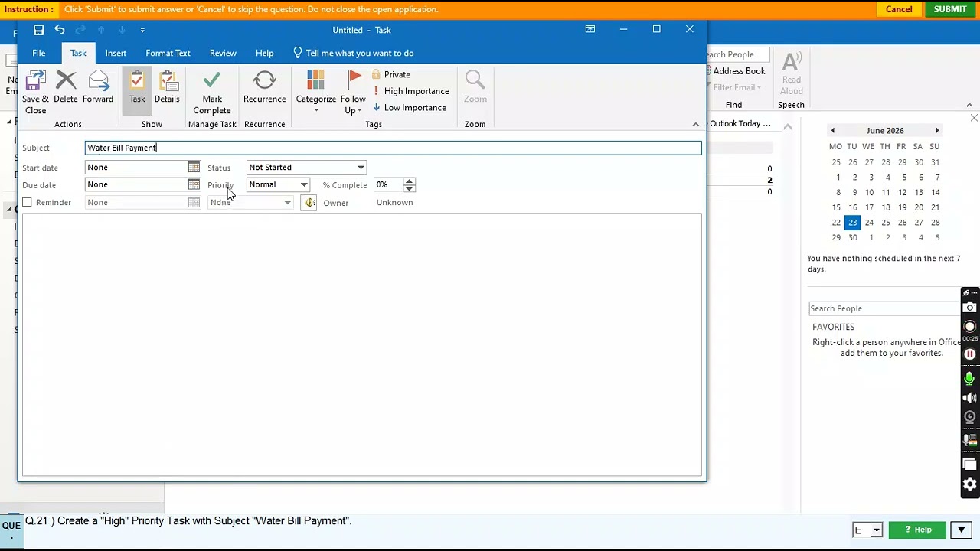Click Tell me what you want to do

(354, 53)
